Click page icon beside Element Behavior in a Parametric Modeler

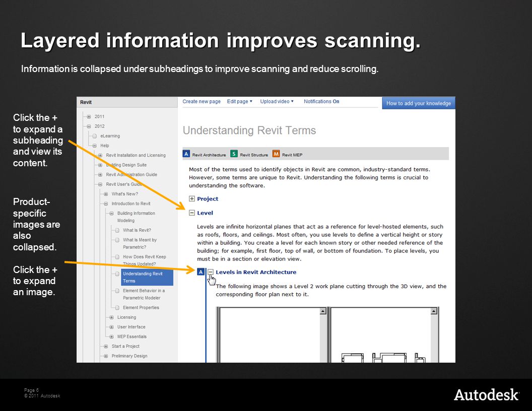tap(117, 291)
